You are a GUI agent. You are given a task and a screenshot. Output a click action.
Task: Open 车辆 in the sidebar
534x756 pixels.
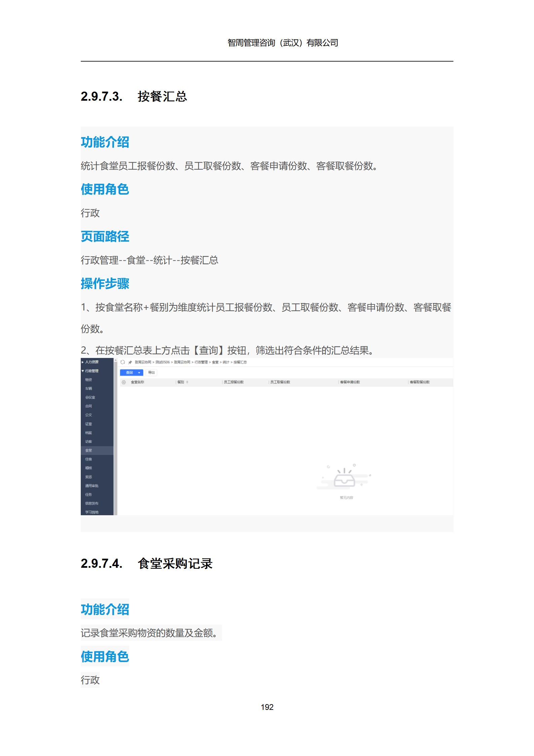click(88, 389)
